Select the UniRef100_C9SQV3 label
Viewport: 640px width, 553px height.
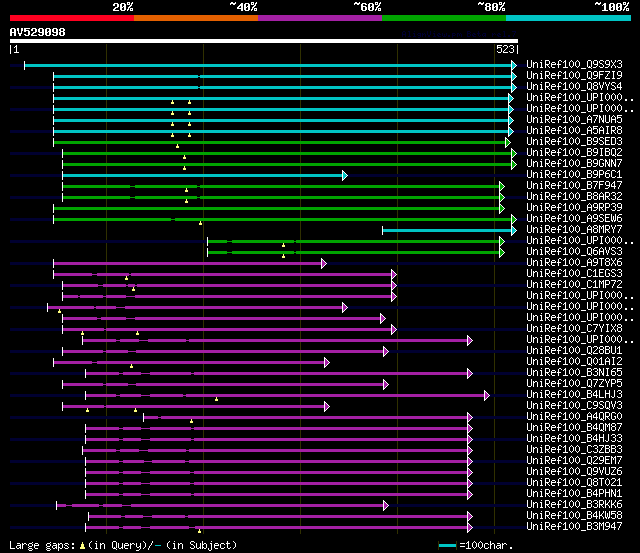574,406
